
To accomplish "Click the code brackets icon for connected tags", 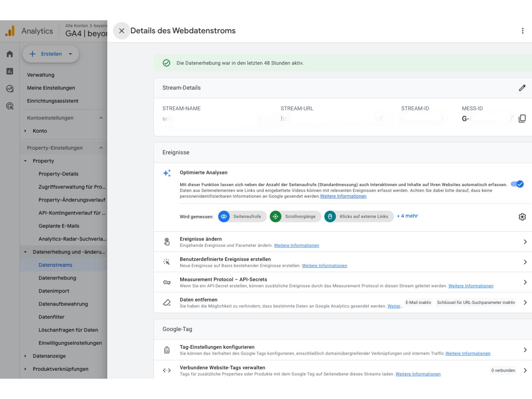I will pos(167,370).
